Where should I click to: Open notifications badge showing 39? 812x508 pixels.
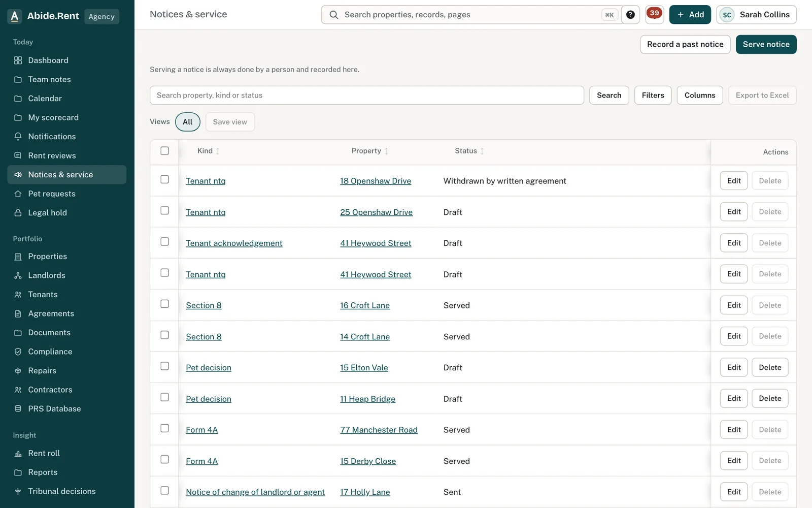tap(654, 15)
